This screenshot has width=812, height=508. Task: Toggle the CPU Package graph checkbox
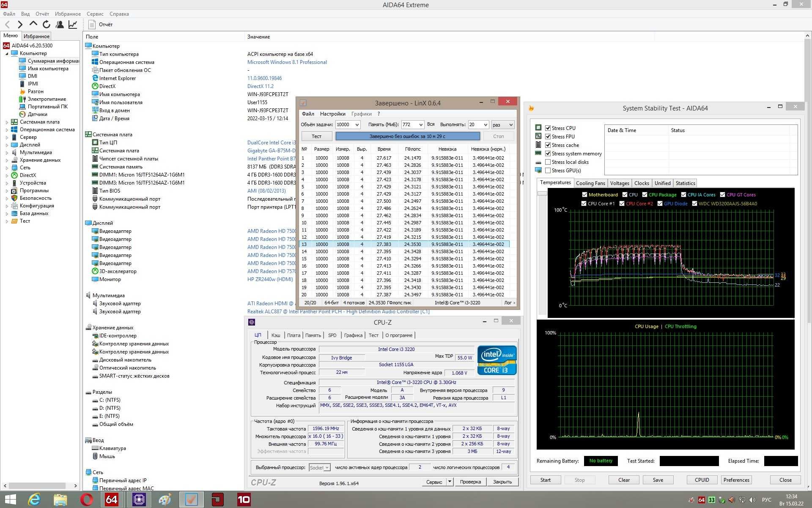point(645,195)
